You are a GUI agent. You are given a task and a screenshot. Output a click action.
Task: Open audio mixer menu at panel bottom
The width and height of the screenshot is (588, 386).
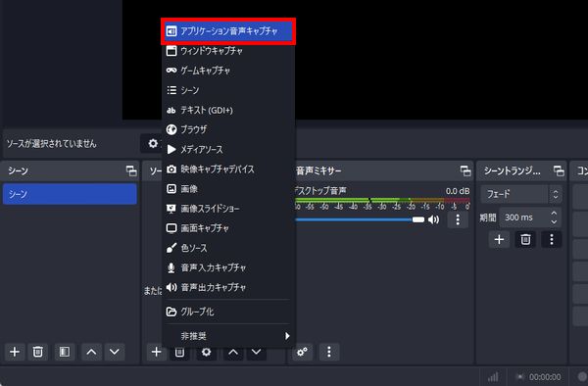329,352
